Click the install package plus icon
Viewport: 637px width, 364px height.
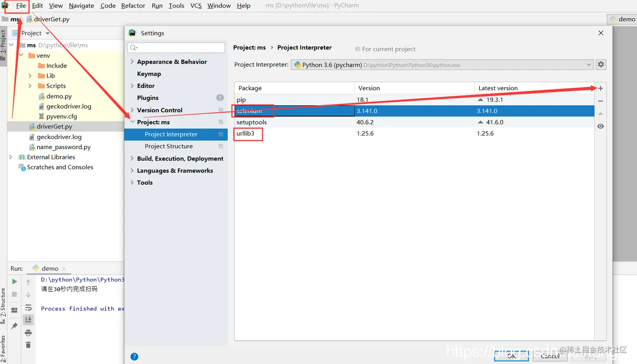tap(601, 88)
